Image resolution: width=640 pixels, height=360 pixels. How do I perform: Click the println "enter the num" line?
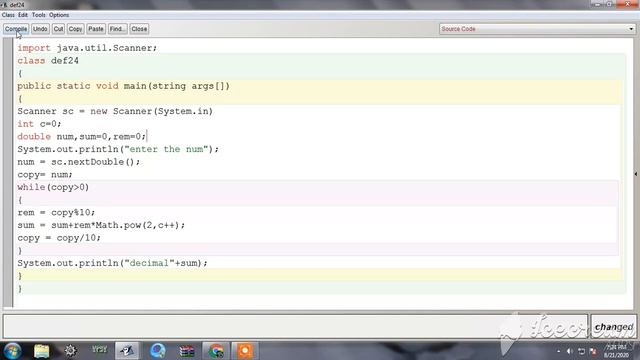click(118, 149)
